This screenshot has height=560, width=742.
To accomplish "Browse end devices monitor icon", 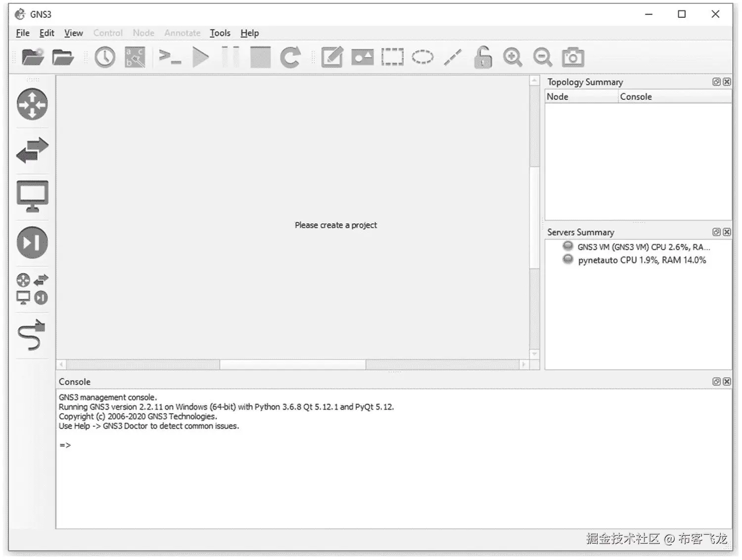I will 32,196.
